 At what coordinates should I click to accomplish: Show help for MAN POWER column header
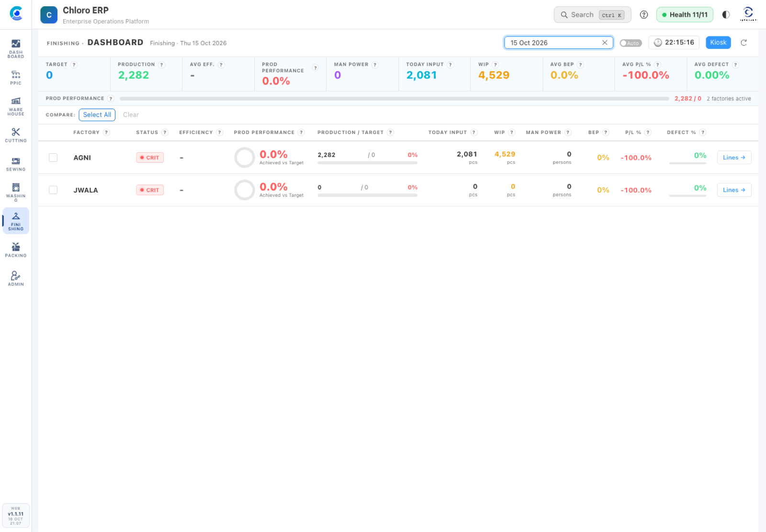tap(568, 133)
